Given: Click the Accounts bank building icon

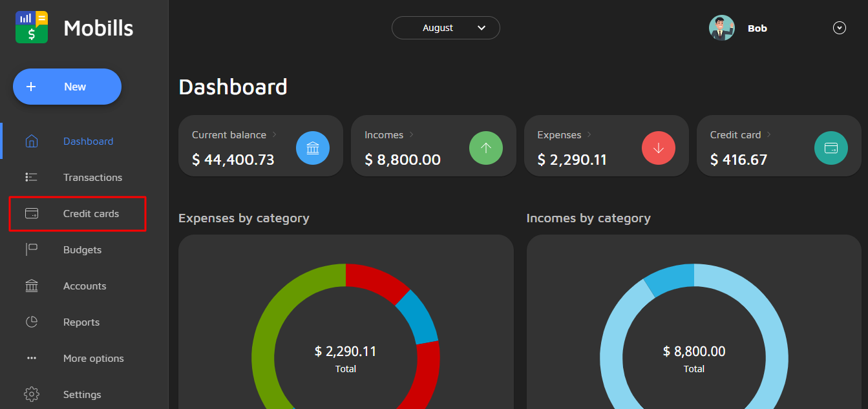Looking at the screenshot, I should [32, 286].
